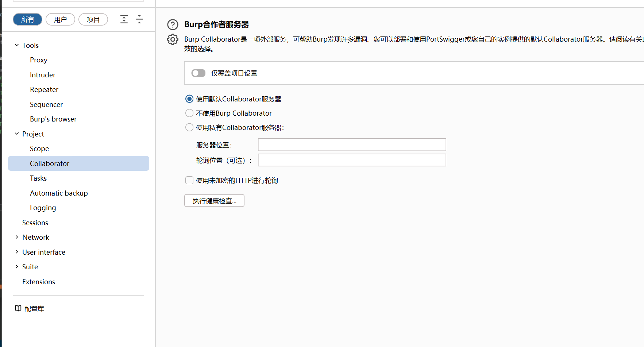The height and width of the screenshot is (347, 644).
Task: Collapse the Tools tree section
Action: 17,45
